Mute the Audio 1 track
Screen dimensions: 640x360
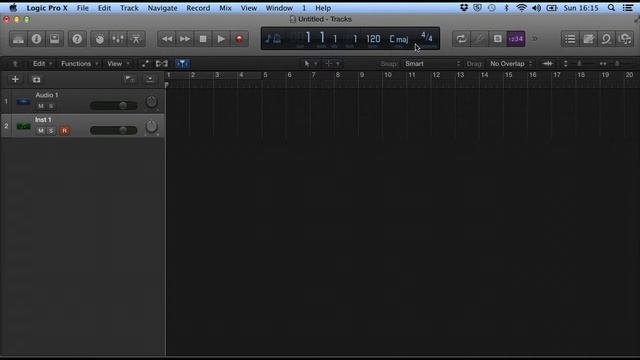click(x=41, y=106)
